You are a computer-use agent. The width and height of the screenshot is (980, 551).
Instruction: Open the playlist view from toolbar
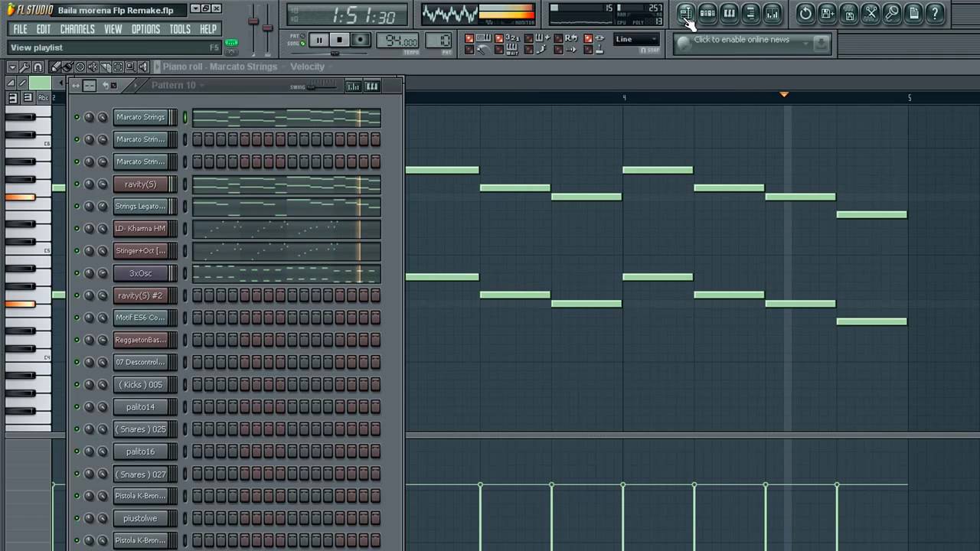(686, 13)
